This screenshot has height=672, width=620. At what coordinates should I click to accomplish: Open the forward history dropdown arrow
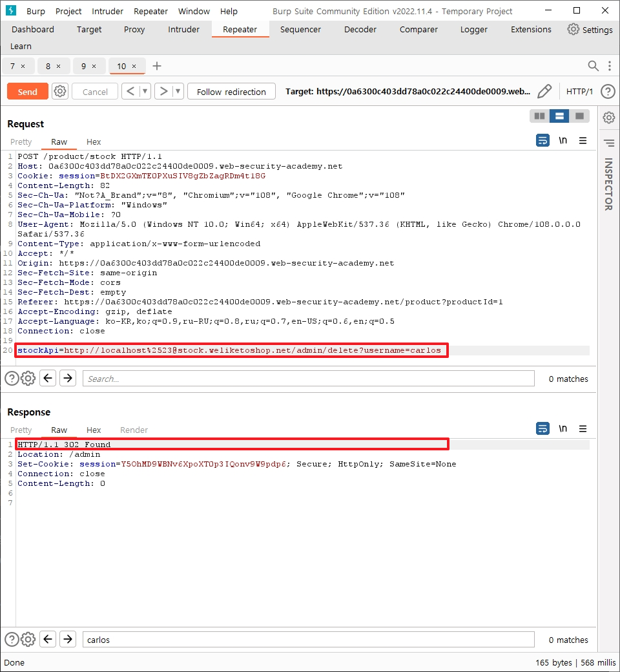point(178,91)
